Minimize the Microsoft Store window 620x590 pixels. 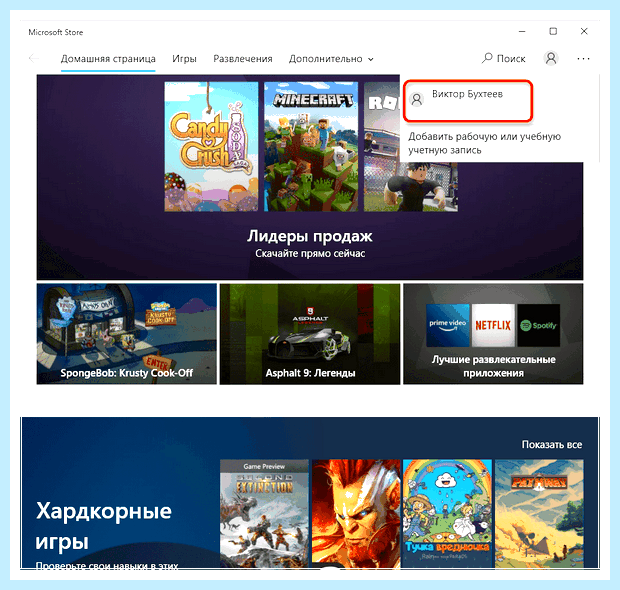point(522,31)
